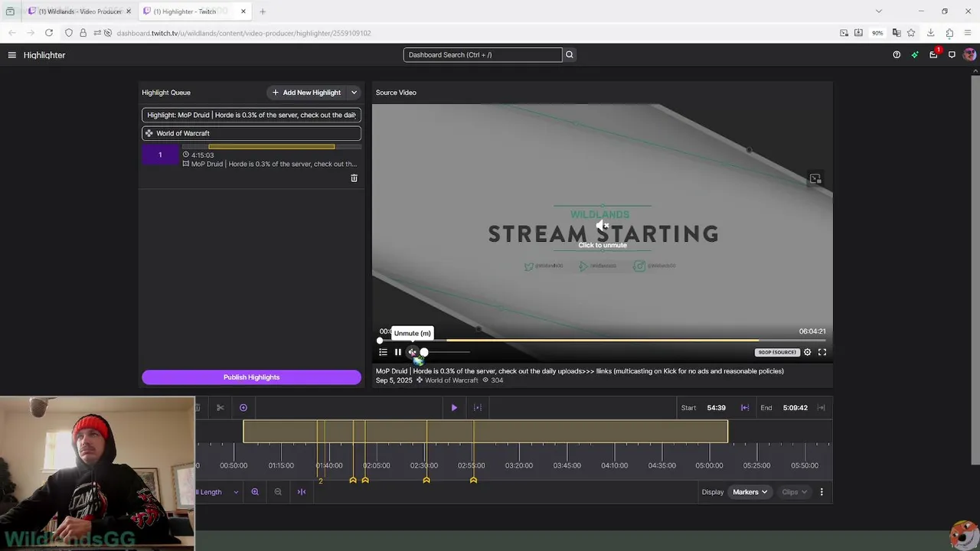Click Add New Highlight button
Image resolution: width=980 pixels, height=551 pixels.
point(306,93)
